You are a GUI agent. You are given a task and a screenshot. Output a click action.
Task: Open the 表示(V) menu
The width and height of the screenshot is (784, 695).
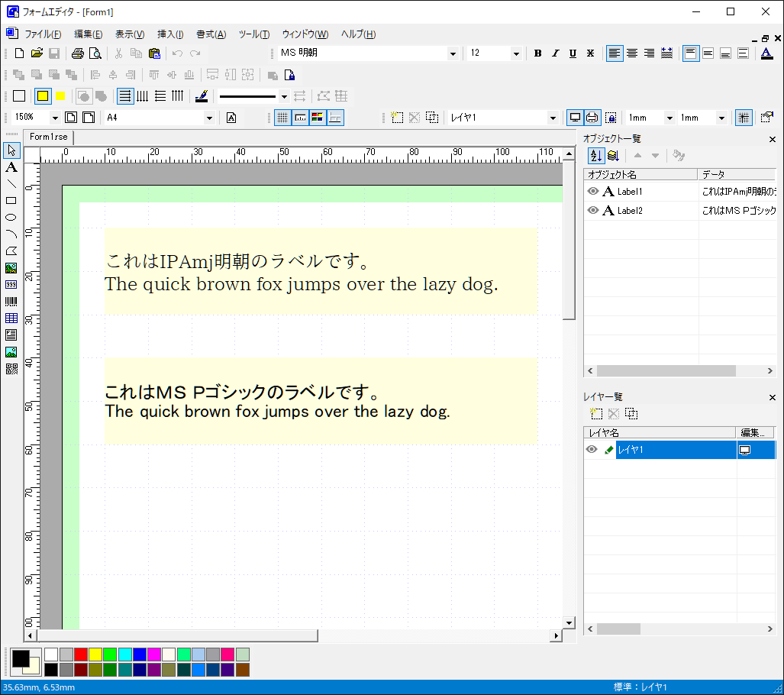coord(130,34)
